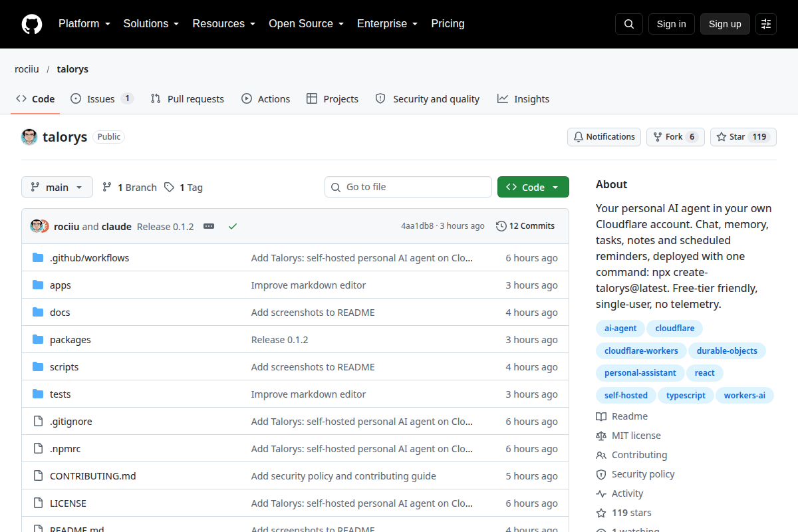
Task: Open the Pricing link in header
Action: point(448,24)
